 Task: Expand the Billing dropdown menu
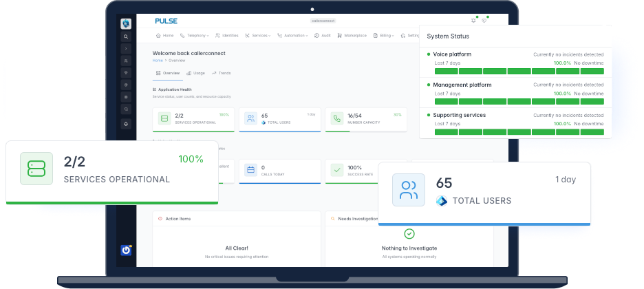coord(384,36)
